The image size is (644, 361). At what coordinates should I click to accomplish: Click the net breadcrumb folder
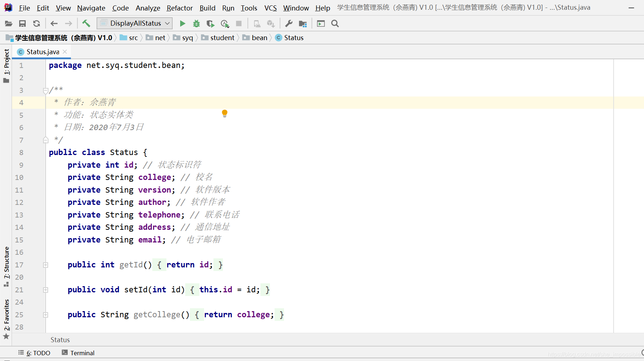(x=156, y=38)
